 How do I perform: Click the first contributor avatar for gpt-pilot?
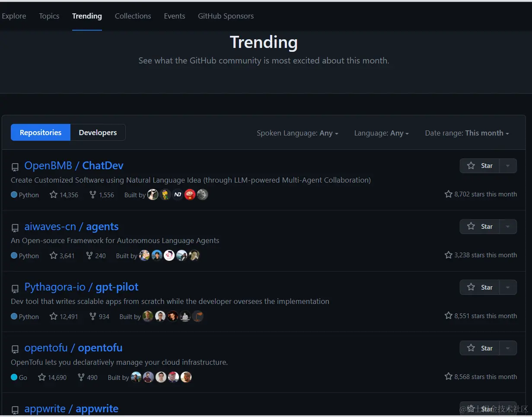tap(148, 316)
